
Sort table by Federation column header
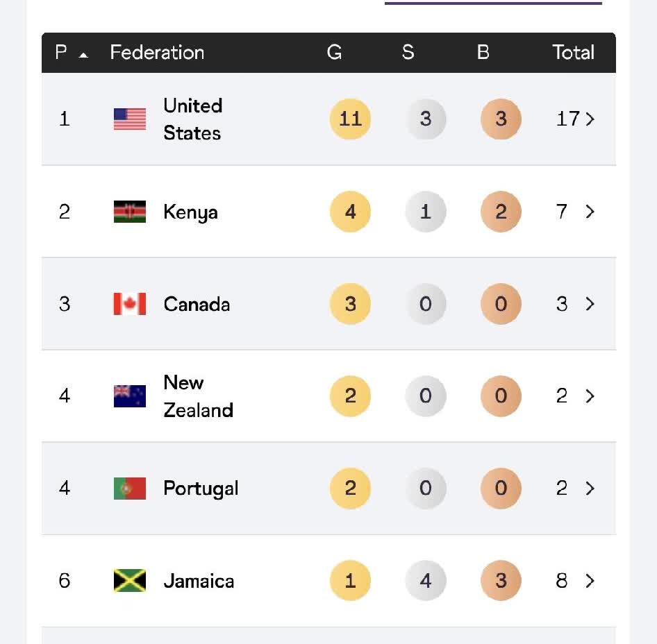(x=157, y=53)
